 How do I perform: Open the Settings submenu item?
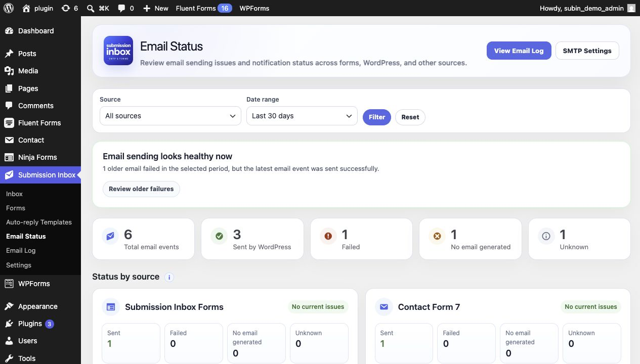coord(19,265)
